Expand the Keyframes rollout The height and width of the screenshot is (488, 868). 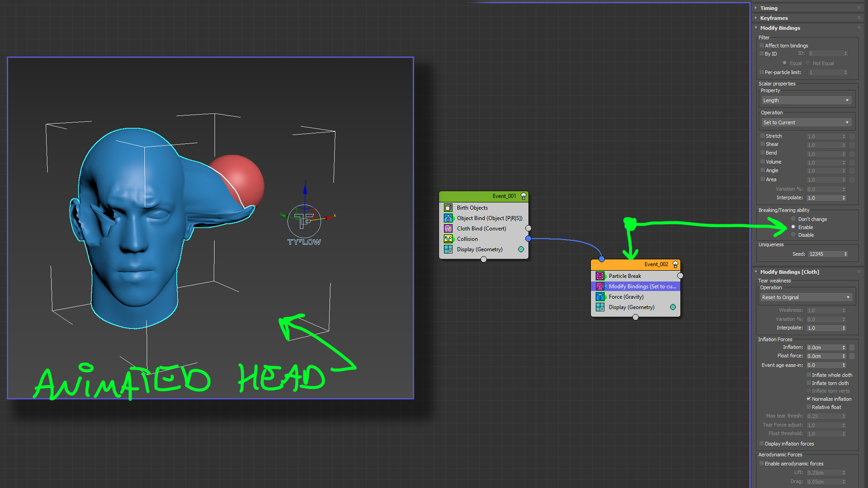pos(809,18)
